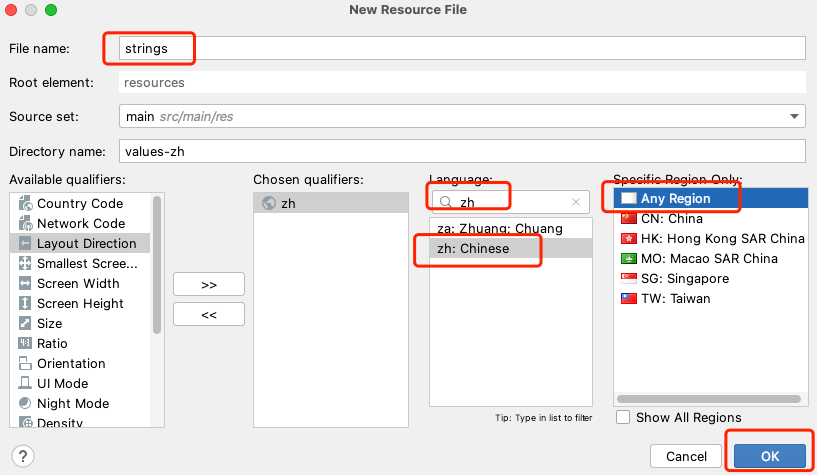Select zh: Chinese in language list

(x=474, y=248)
